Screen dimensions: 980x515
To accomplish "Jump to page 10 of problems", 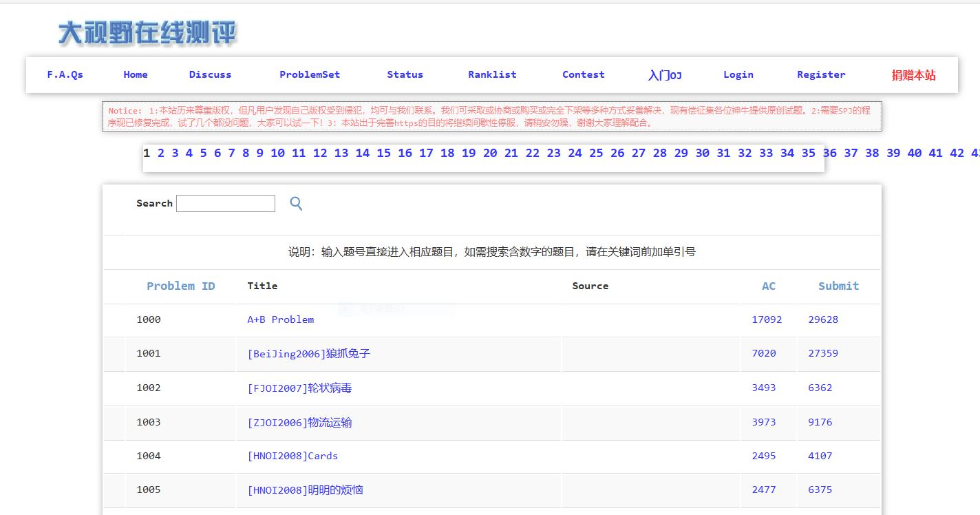I will coord(277,153).
